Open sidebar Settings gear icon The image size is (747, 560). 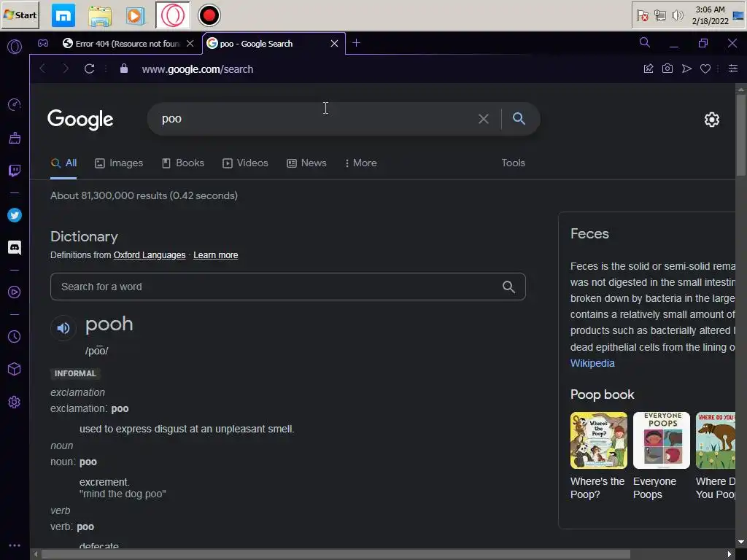(x=15, y=402)
